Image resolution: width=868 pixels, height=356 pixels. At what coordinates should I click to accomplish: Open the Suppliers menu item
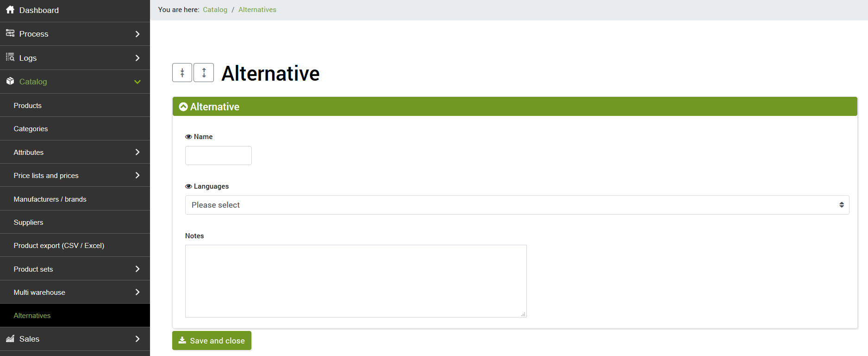click(28, 222)
